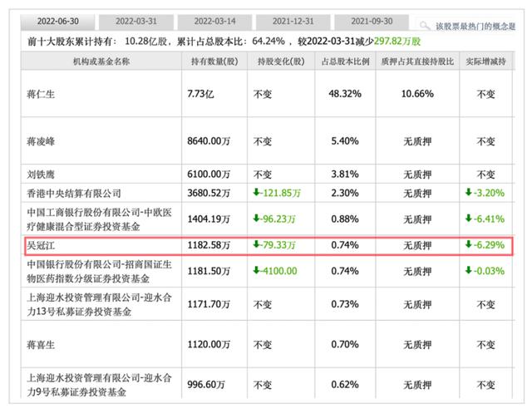Click green down arrow beside -4100.00

[x=259, y=270]
